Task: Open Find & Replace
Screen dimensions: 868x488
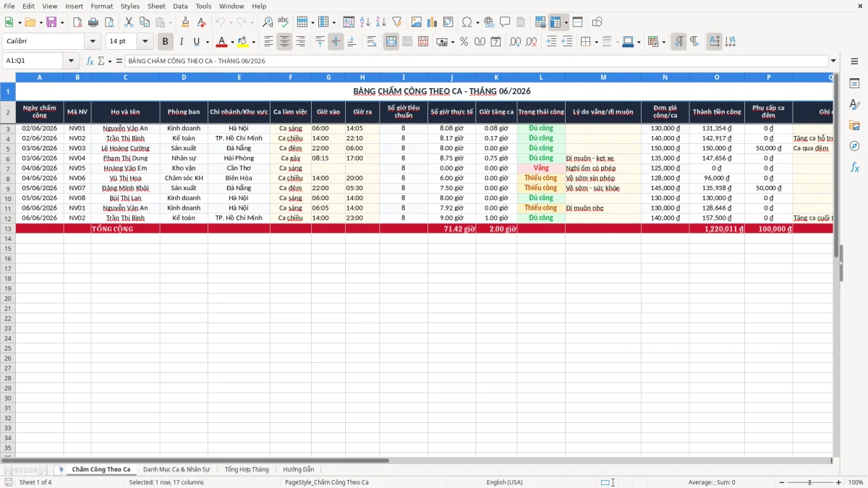Action: 268,22
